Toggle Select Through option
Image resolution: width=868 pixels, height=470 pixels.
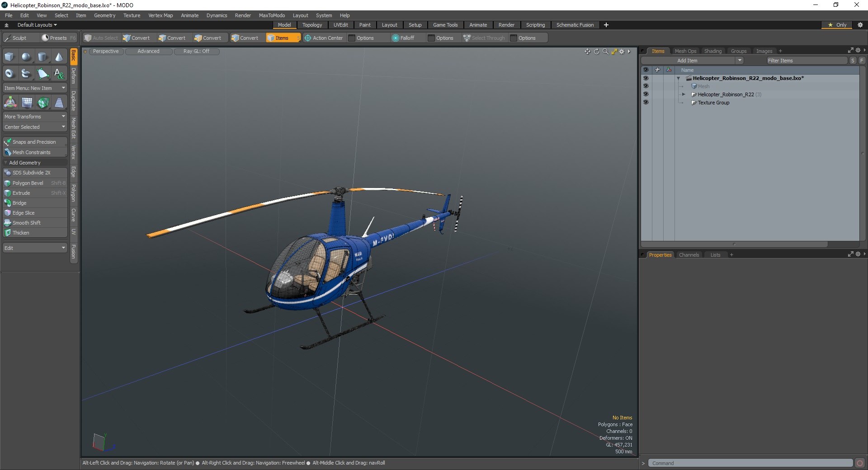[484, 38]
